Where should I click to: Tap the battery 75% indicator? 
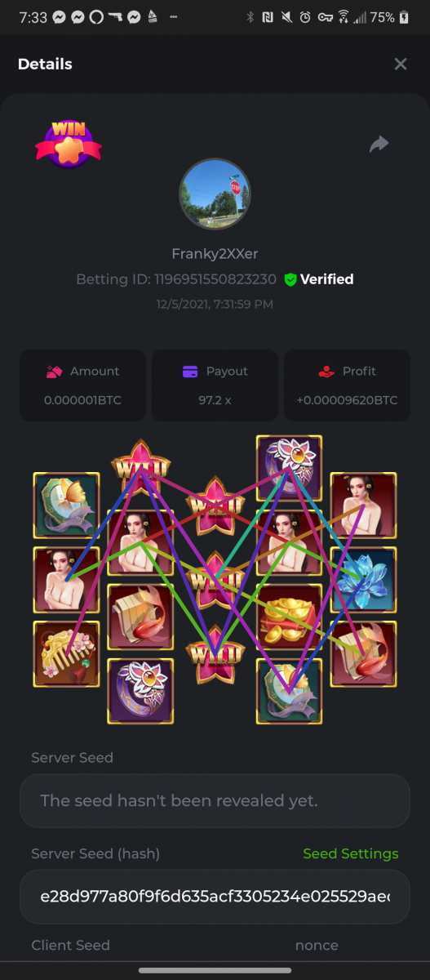[x=391, y=17]
